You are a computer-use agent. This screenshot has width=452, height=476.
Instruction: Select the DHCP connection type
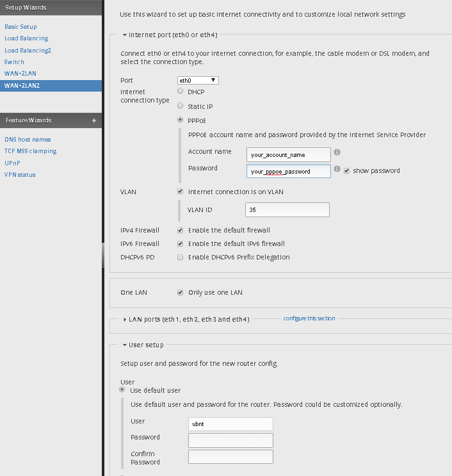(x=180, y=92)
